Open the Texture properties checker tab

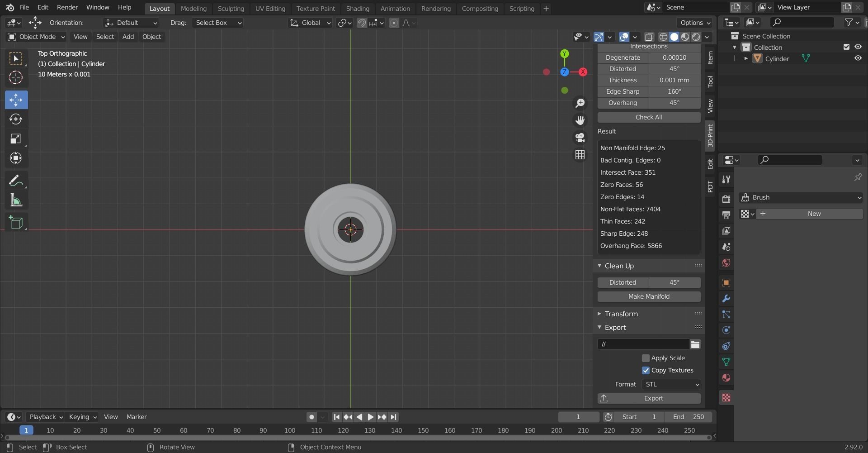(x=726, y=397)
